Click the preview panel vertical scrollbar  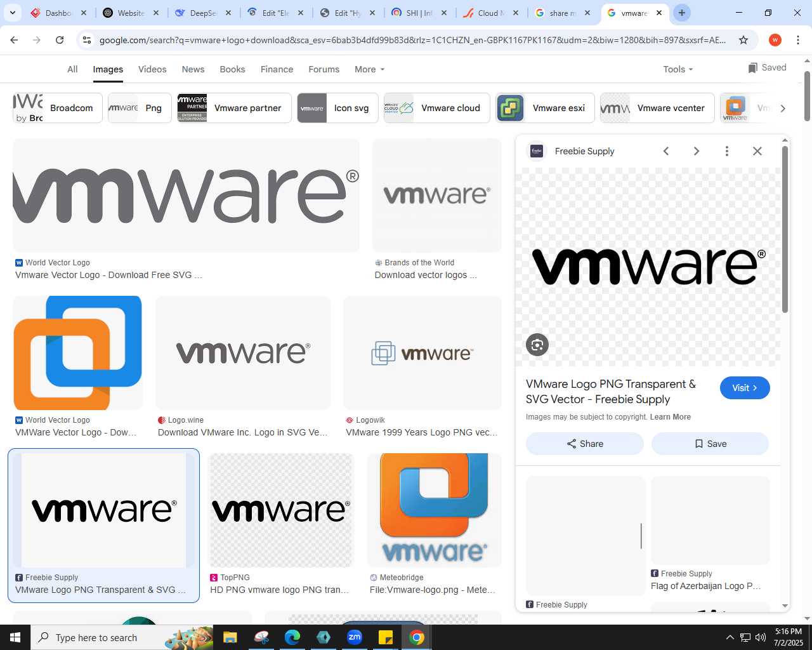[785, 229]
